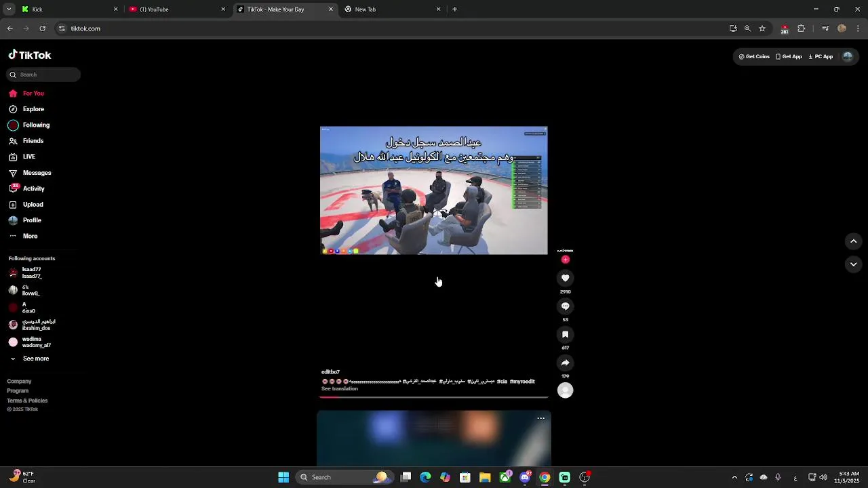Viewport: 868px width, 488px height.
Task: Switch to the Kick browser tab
Action: pyautogui.click(x=68, y=9)
